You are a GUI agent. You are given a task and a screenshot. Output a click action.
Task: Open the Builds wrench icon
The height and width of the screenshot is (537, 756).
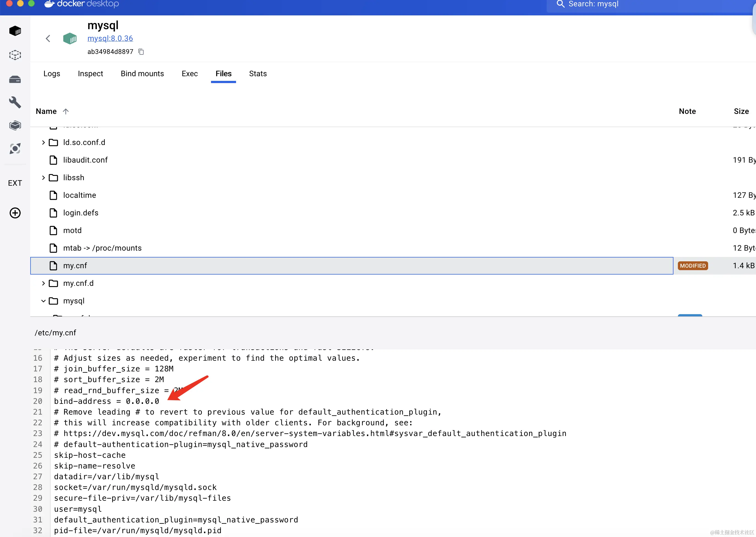click(x=15, y=103)
